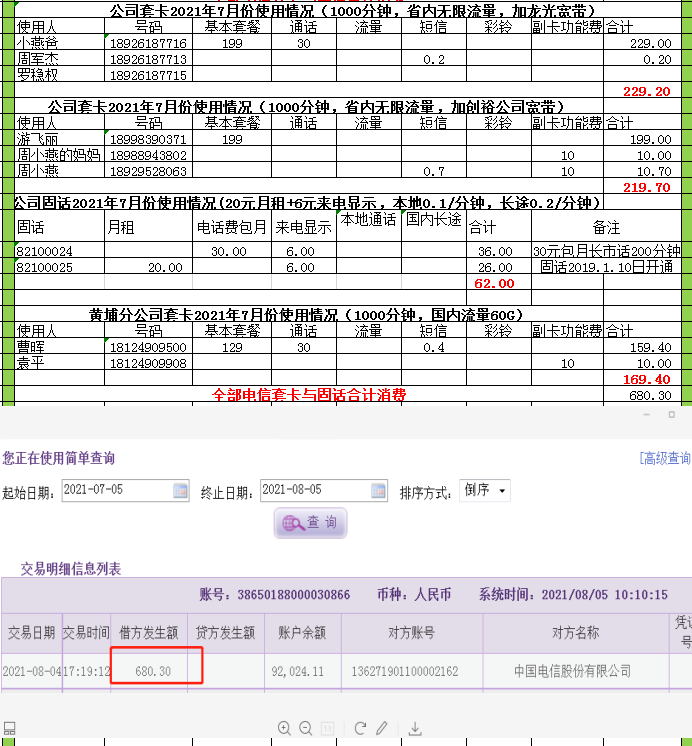Expand the 排序方式 sort order dropdown
This screenshot has width=692, height=746.
(x=485, y=491)
